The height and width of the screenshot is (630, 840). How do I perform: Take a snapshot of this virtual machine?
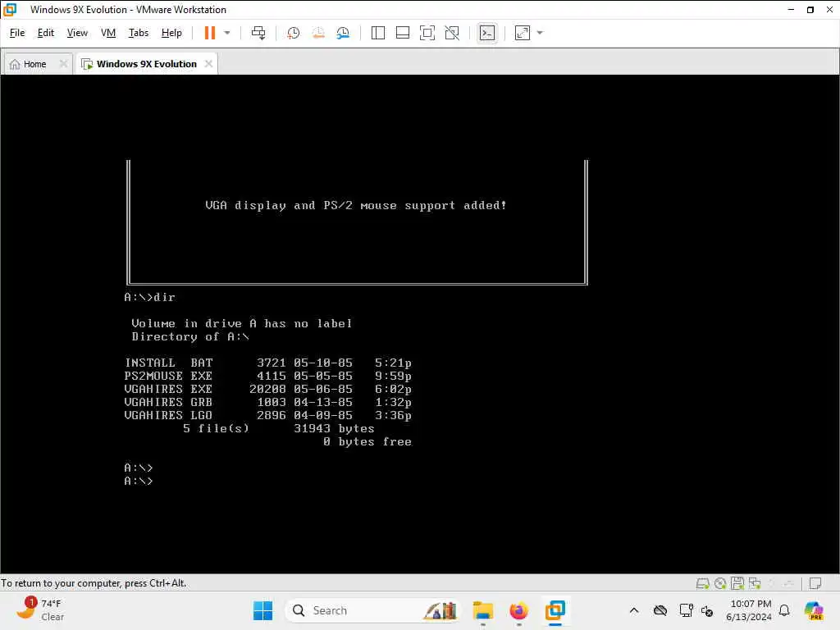tap(293, 33)
